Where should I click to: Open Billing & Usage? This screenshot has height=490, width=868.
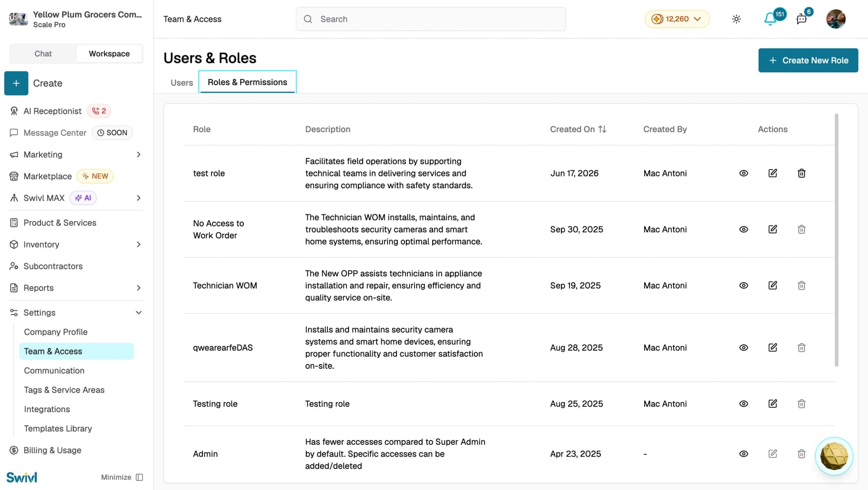tap(52, 451)
